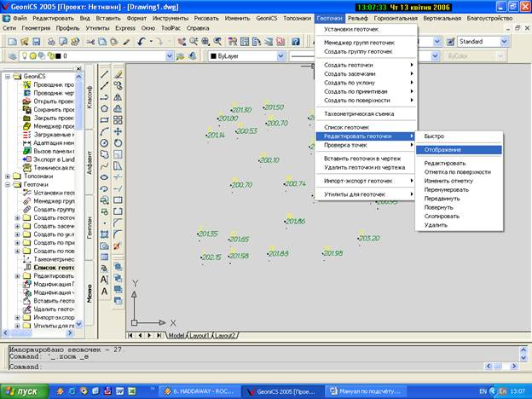Viewport: 532px width, 399px height.
Task: Collapse the Геоточки tree node
Action: coord(8,184)
